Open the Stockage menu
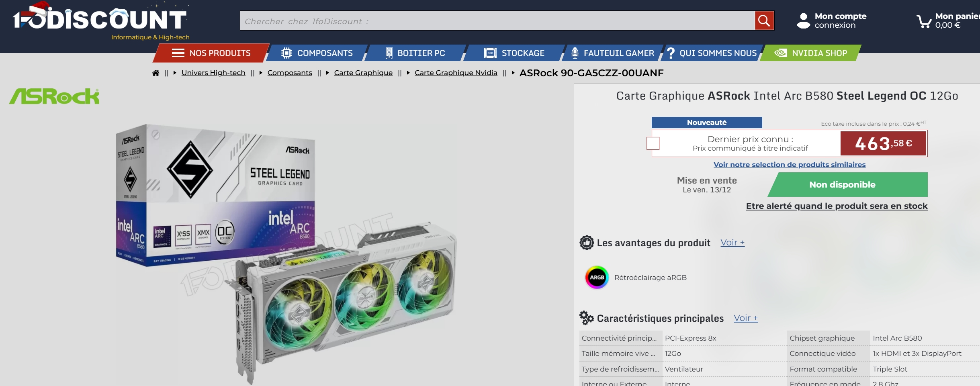 (514, 53)
